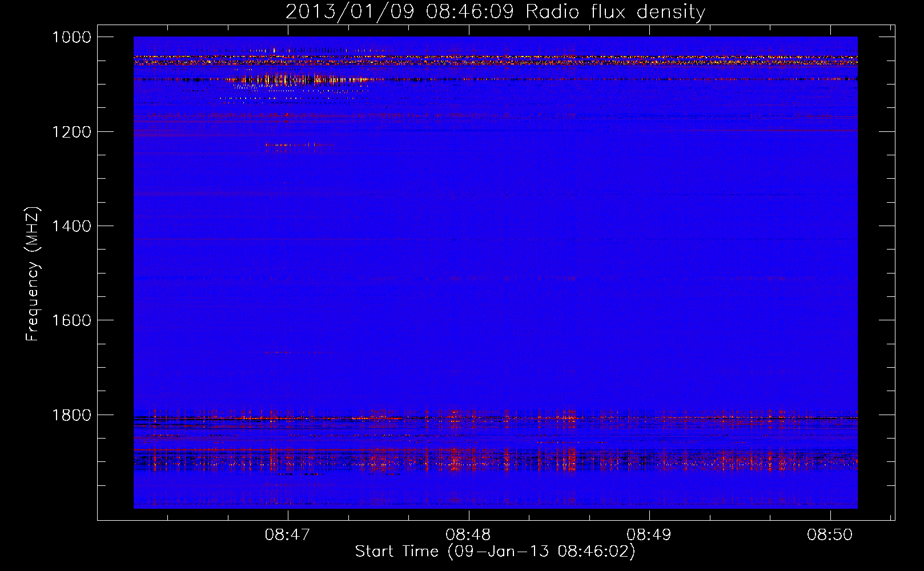Viewport: 924px width, 571px height.
Task: Click the 'Start Time (09-Jan-13 08:46:02)' axis label
Action: click(495, 552)
